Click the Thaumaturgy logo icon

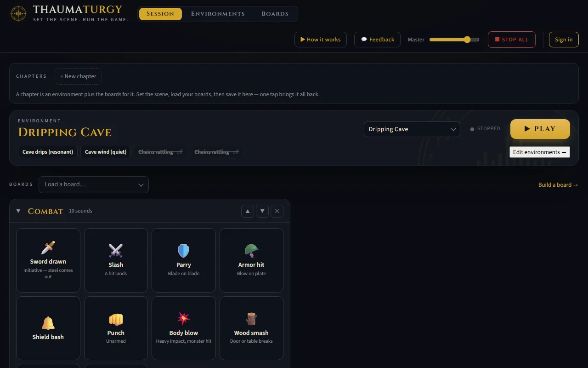18,14
